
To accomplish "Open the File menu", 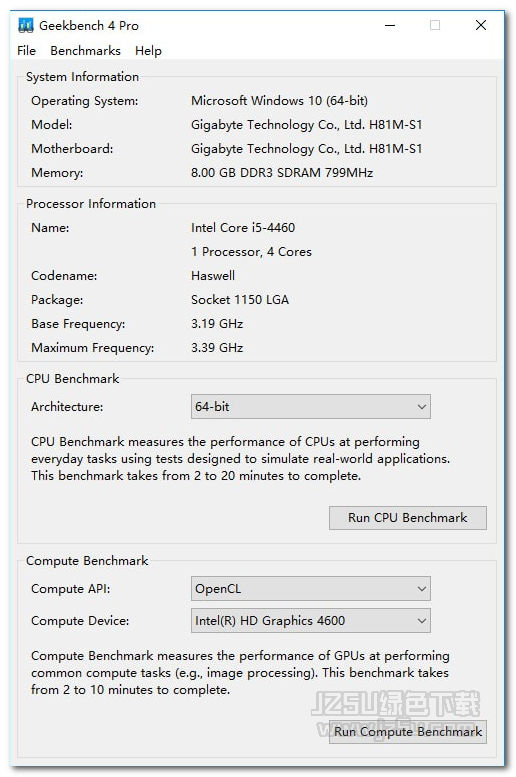I will [x=26, y=51].
